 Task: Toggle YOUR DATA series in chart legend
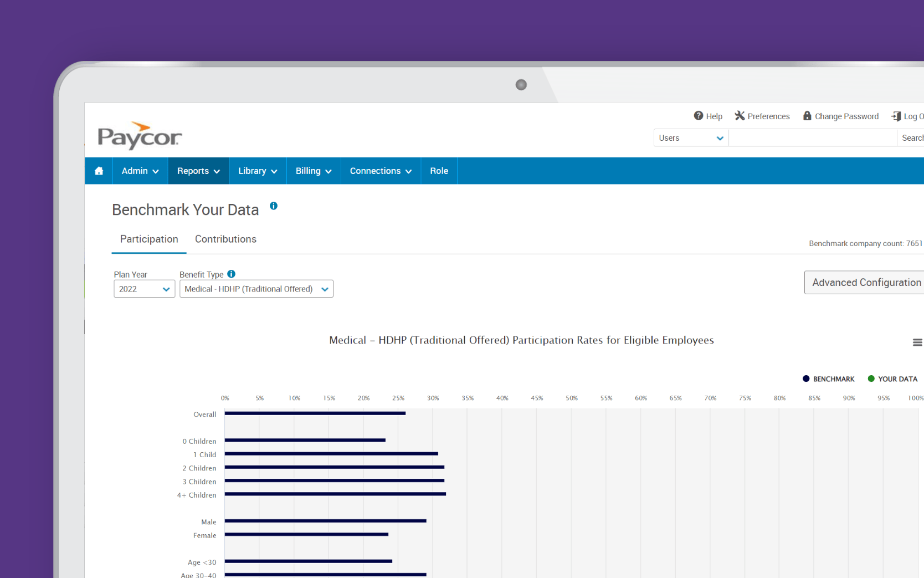pos(892,379)
